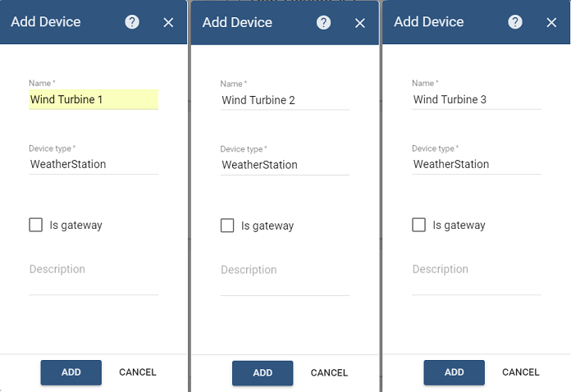Focus the Description field under Wind Turbine 3
Image resolution: width=571 pixels, height=392 pixels.
pyautogui.click(x=476, y=279)
